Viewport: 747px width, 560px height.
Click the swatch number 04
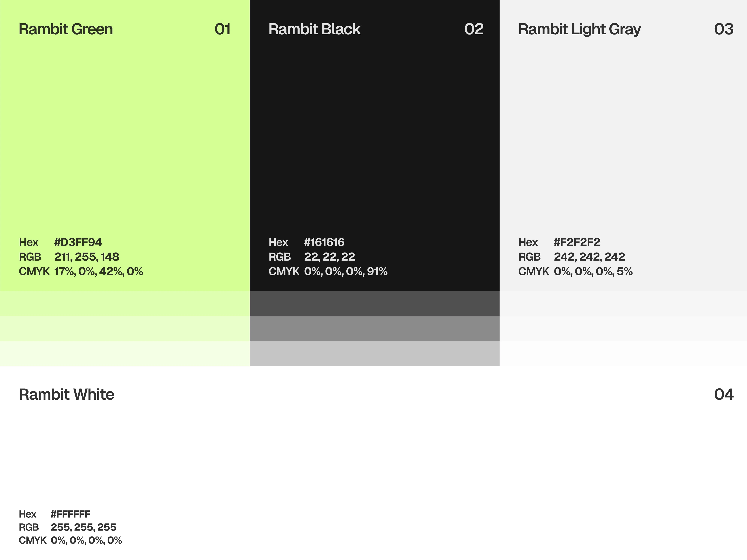[x=724, y=394]
